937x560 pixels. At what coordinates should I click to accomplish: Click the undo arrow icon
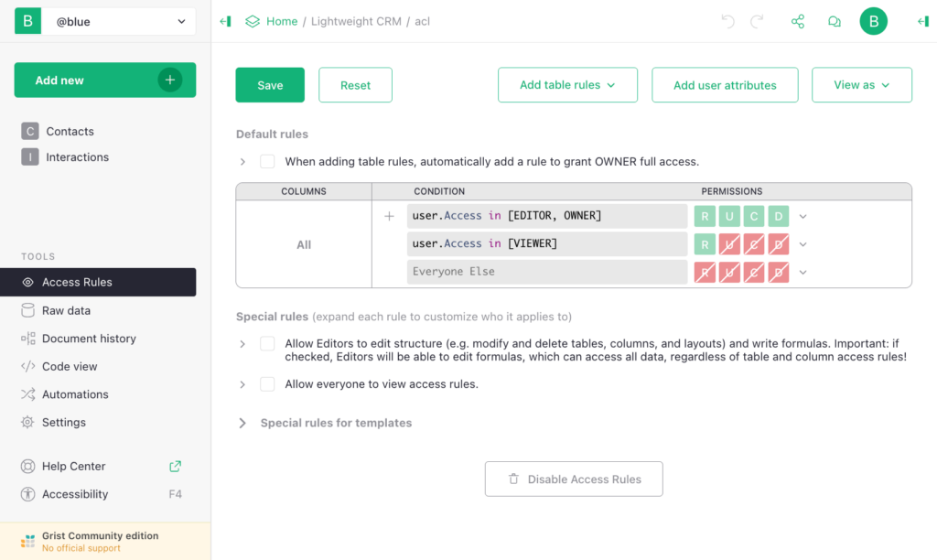[727, 22]
